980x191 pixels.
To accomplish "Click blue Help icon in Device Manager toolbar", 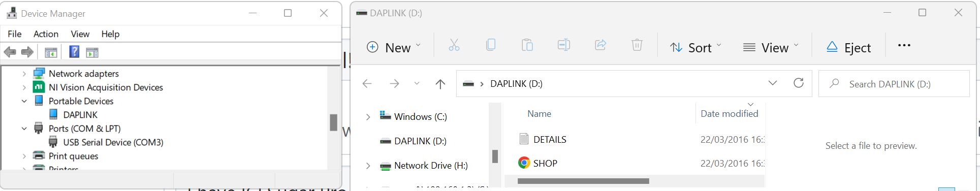I will pos(74,52).
